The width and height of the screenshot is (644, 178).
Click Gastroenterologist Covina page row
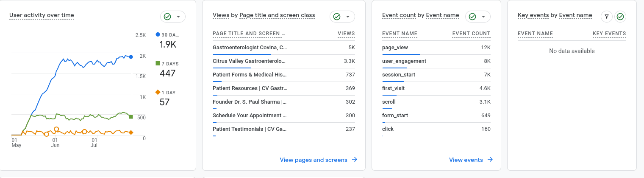(x=284, y=48)
